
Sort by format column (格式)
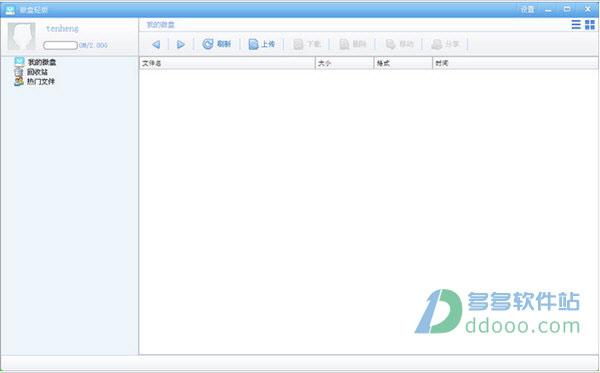point(403,63)
